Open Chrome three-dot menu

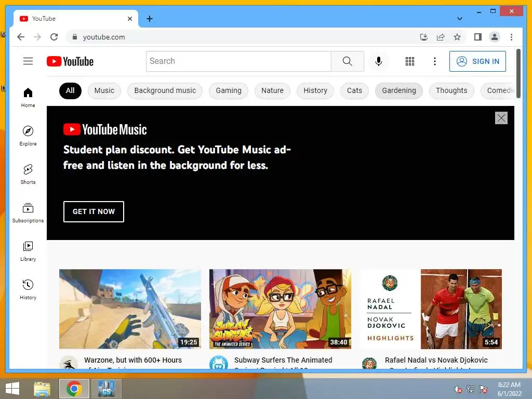point(511,37)
